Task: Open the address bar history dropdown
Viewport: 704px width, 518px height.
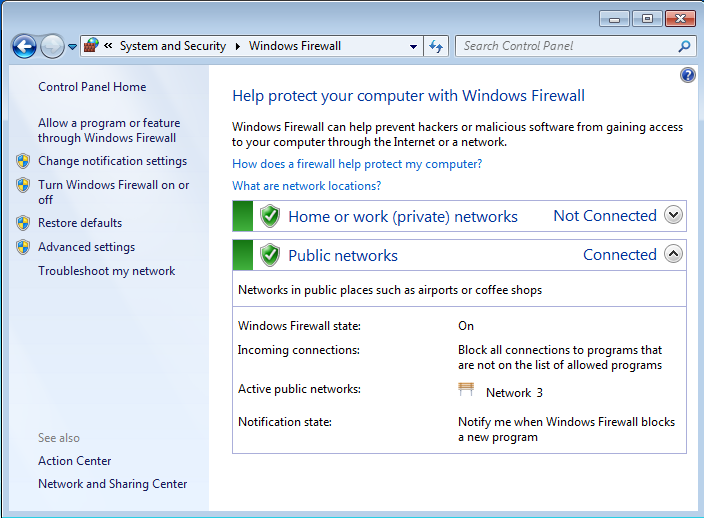Action: coord(414,46)
